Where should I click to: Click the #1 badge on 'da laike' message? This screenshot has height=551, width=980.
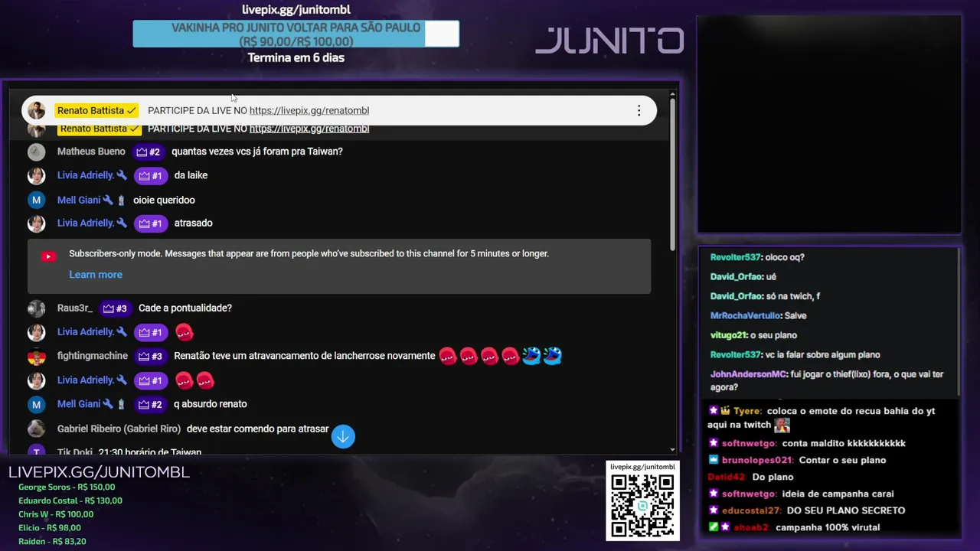151,176
